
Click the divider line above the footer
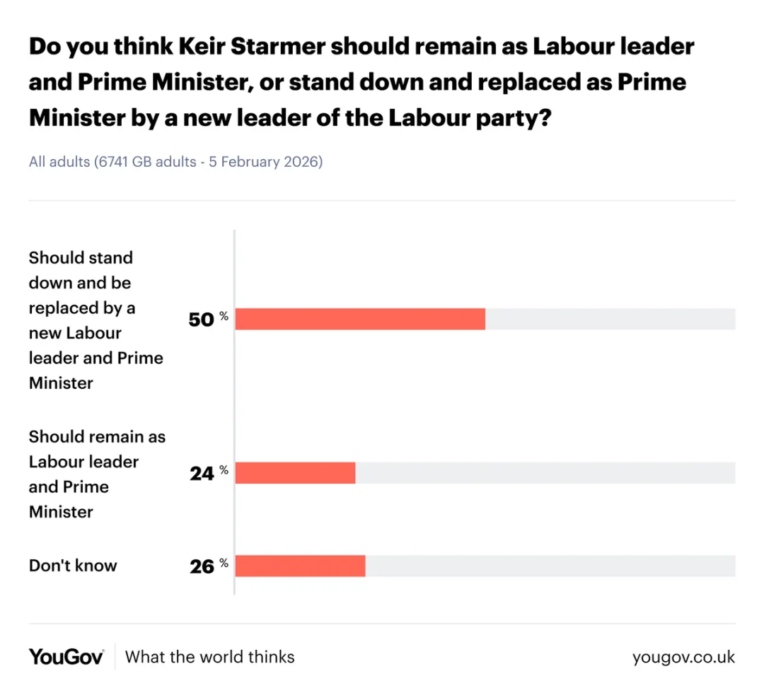point(382,624)
